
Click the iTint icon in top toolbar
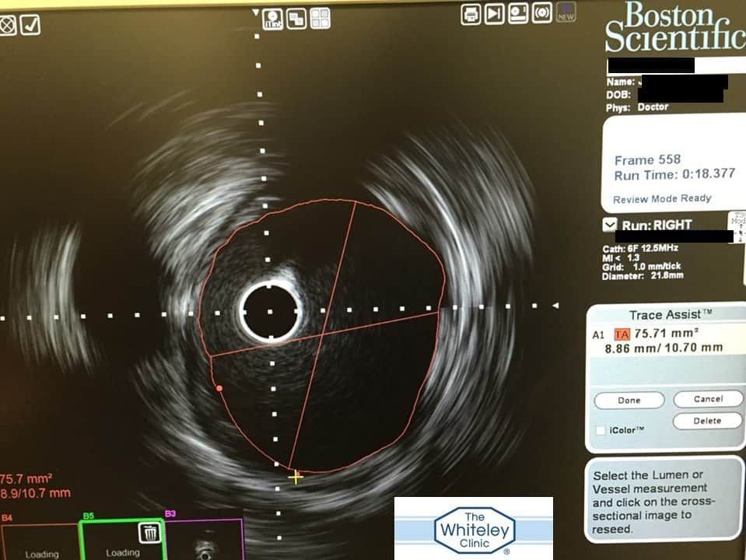point(273,19)
